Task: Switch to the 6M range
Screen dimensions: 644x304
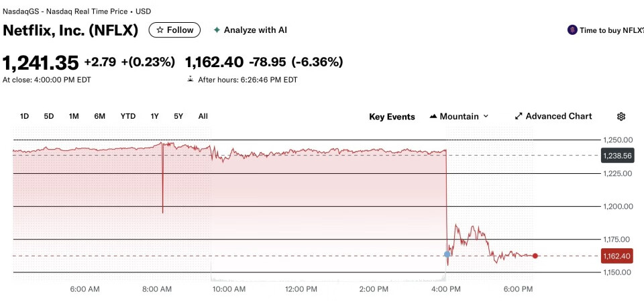Action: tap(100, 116)
